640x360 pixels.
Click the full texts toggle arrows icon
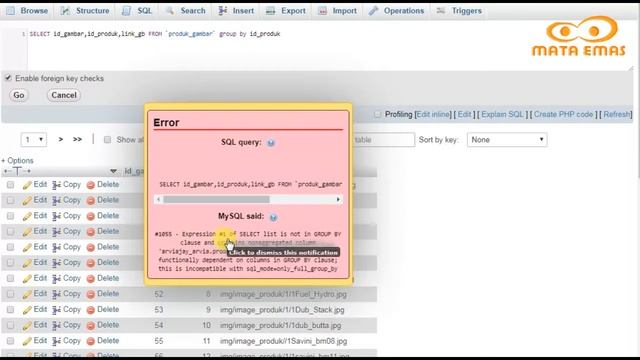point(17,171)
